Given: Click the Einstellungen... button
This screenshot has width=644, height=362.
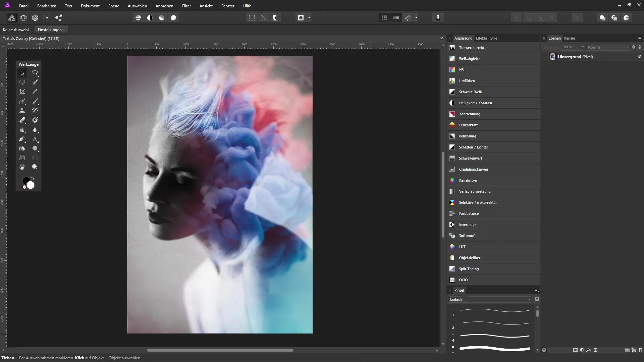Looking at the screenshot, I should coord(51,30).
